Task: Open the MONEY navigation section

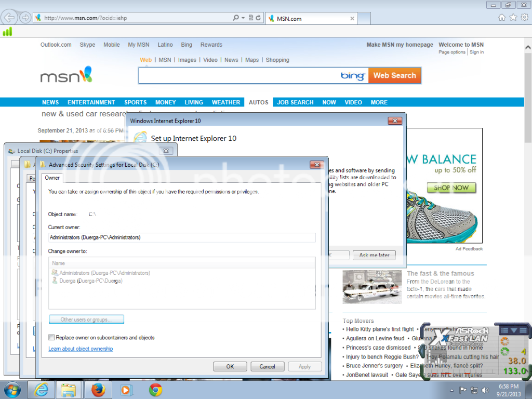Action: coord(166,102)
